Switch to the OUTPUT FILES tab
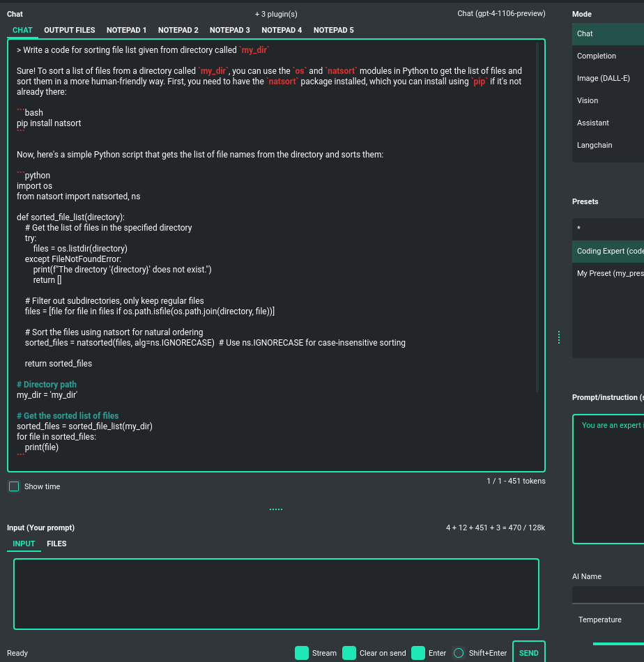 (x=69, y=30)
